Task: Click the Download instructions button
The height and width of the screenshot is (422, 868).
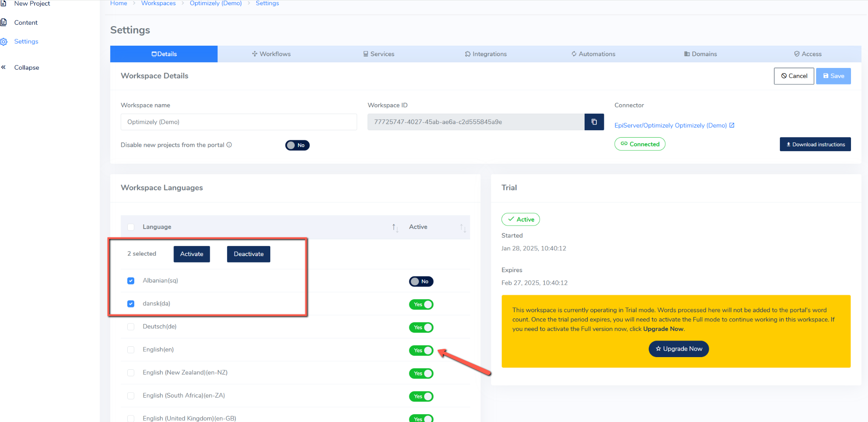Action: point(815,144)
